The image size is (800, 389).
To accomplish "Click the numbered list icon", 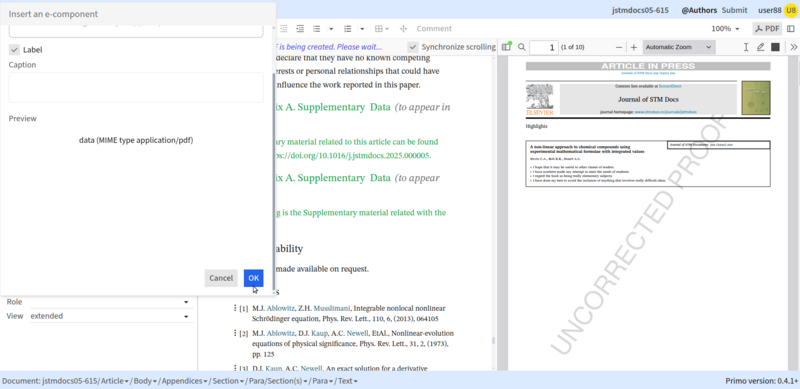I will (x=347, y=29).
